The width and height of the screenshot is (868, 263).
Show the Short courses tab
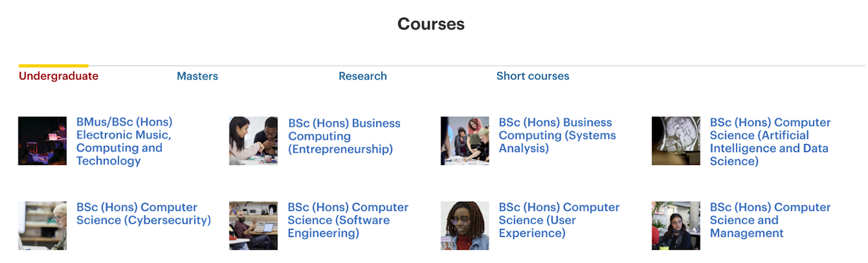pos(533,76)
